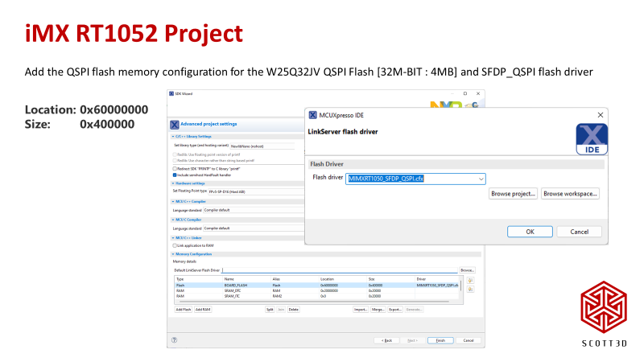Click Browse... next to Default LinkServer Flash Driver
644x362 pixels.
[x=467, y=270]
